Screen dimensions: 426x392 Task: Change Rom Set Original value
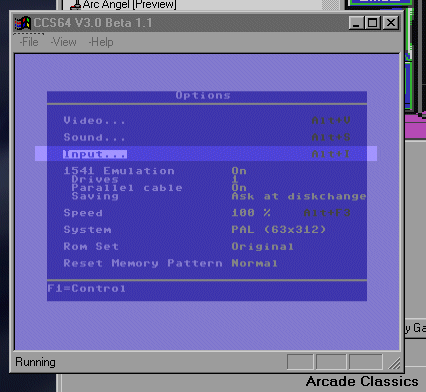262,246
